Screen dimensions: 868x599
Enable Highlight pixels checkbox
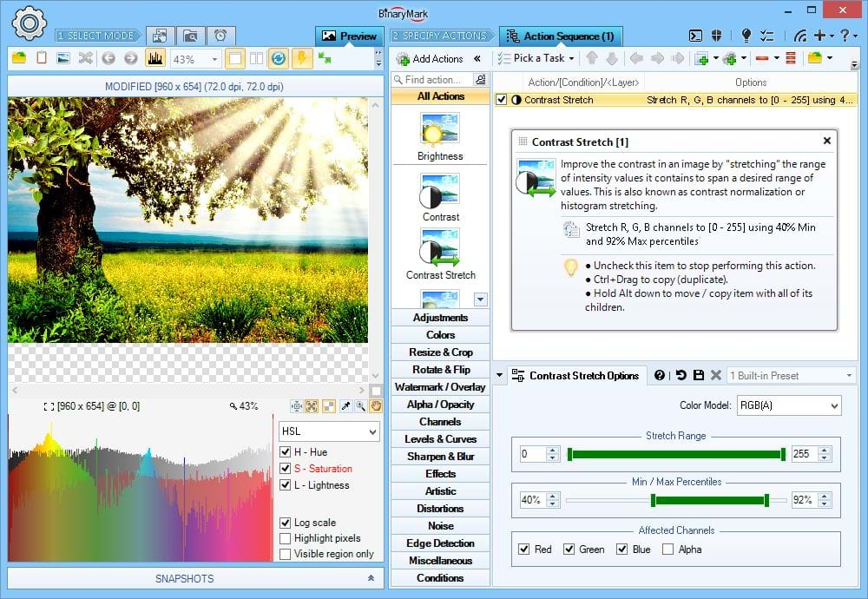tap(286, 538)
